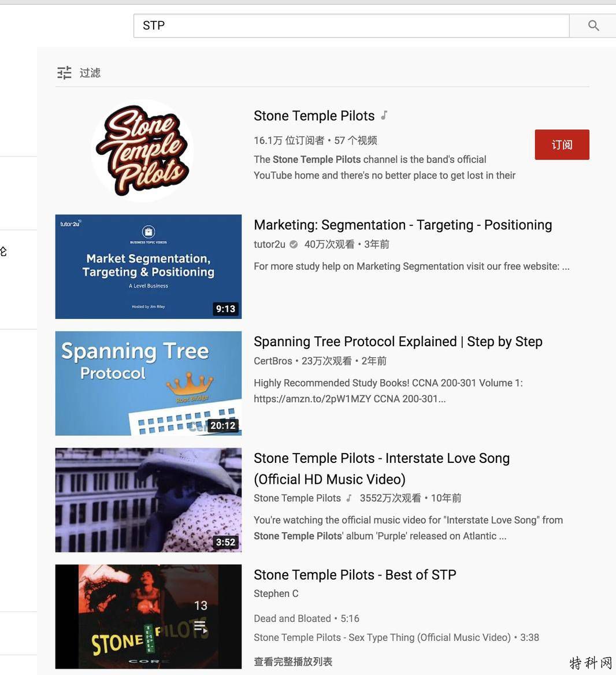Open the Stone Temple Pilots channel title
The width and height of the screenshot is (616, 675).
point(314,116)
